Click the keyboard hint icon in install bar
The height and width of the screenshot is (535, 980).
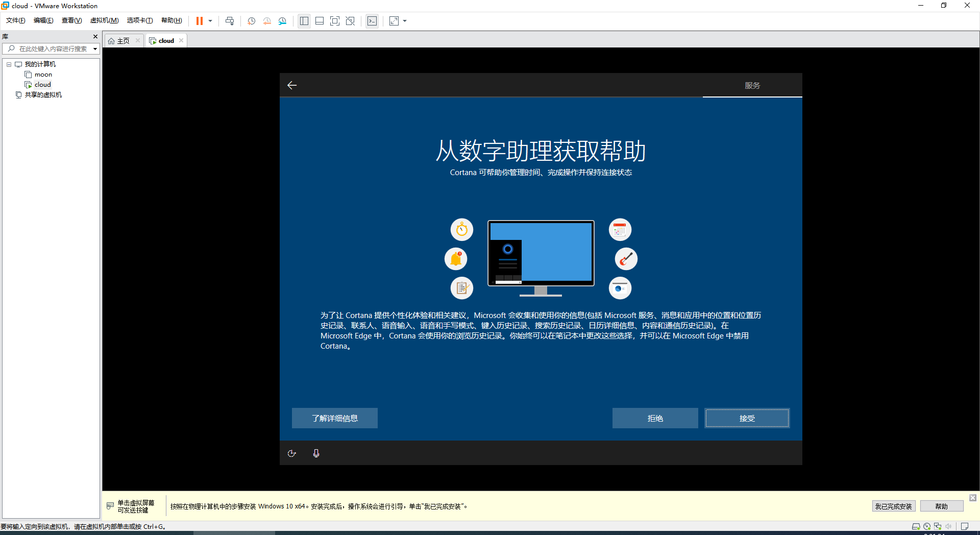(110, 506)
